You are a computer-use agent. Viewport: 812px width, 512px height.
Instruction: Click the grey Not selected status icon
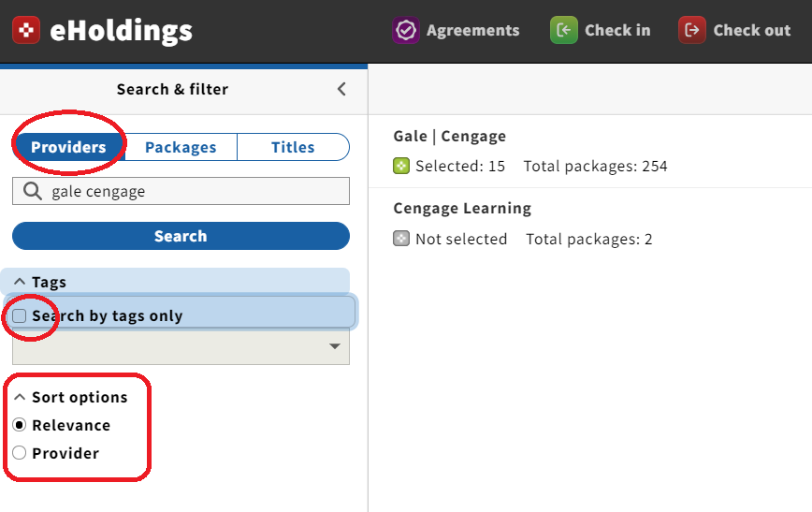401,239
